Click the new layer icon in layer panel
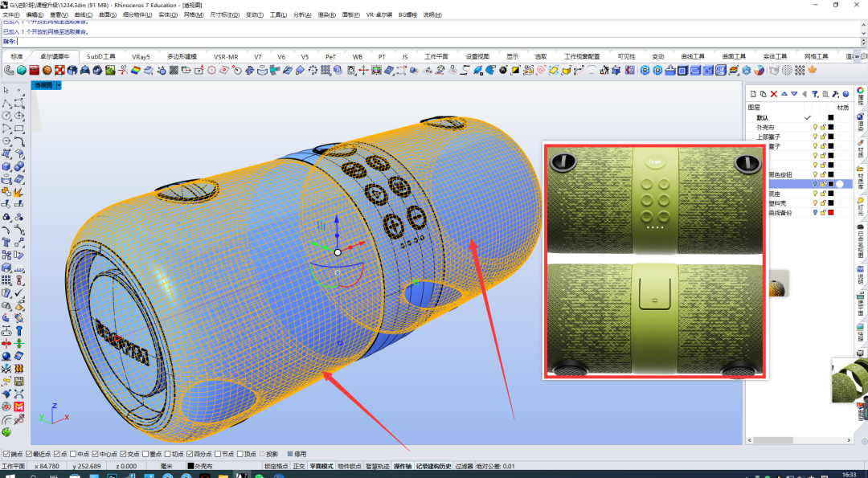Viewport: 868px width, 478px height. click(753, 94)
